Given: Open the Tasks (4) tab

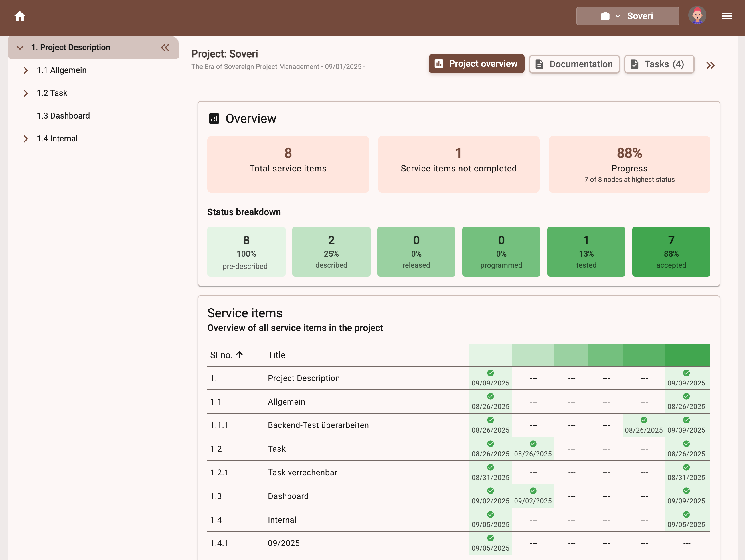Looking at the screenshot, I should [x=659, y=64].
